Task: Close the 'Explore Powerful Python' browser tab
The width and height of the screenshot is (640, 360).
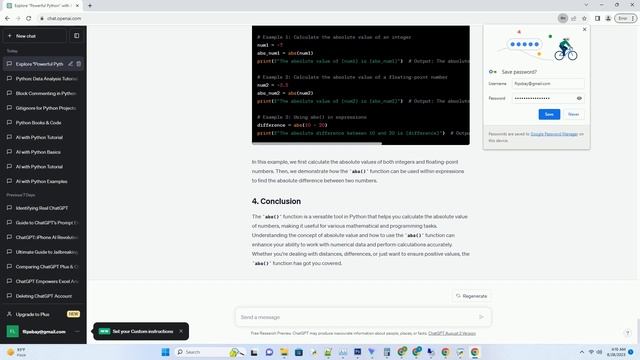Action: [x=77, y=6]
